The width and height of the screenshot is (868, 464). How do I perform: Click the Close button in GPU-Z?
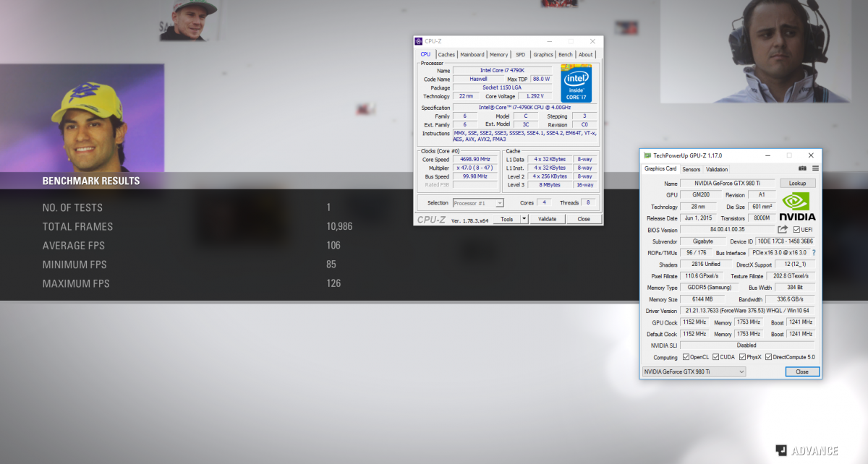pyautogui.click(x=802, y=371)
